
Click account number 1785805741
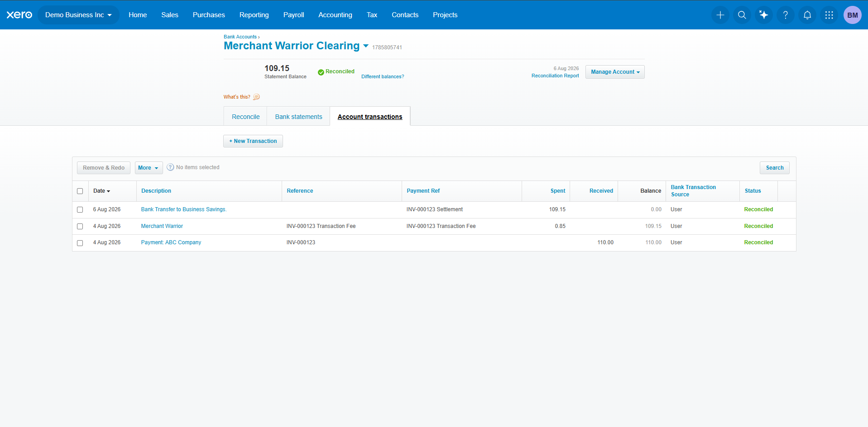387,47
